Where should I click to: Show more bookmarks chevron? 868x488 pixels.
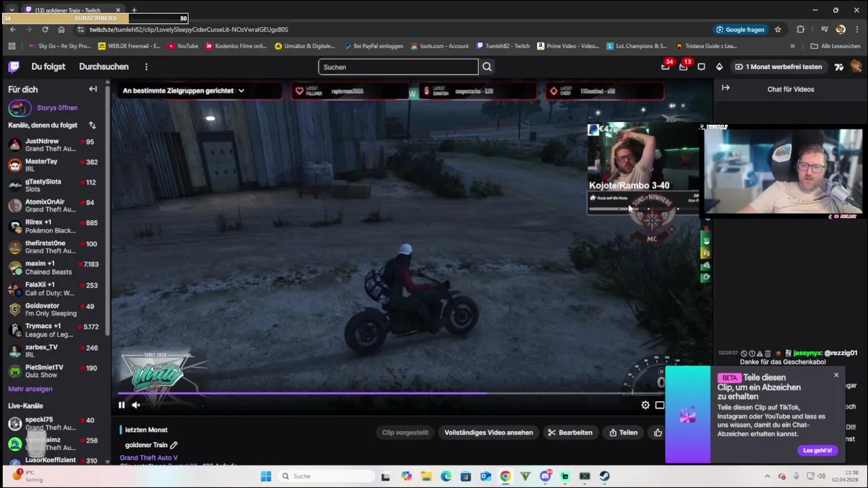pos(792,46)
